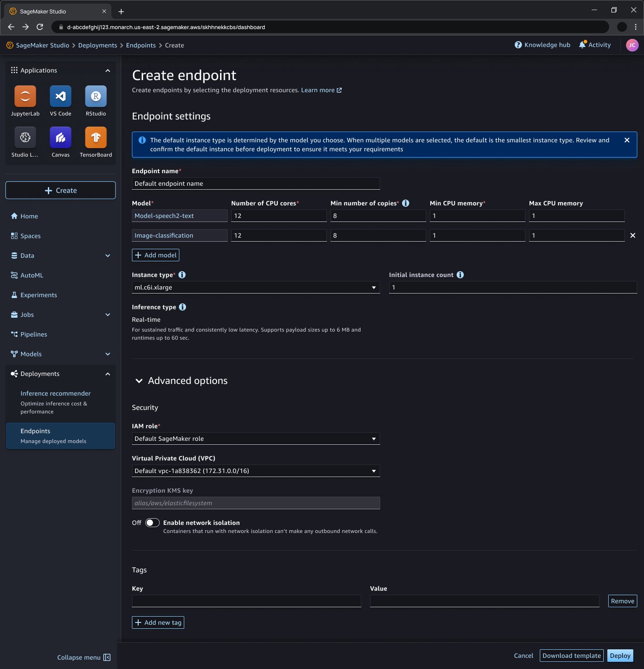The width and height of the screenshot is (644, 669).
Task: Expand the Jobs sidebar section
Action: [x=108, y=315]
